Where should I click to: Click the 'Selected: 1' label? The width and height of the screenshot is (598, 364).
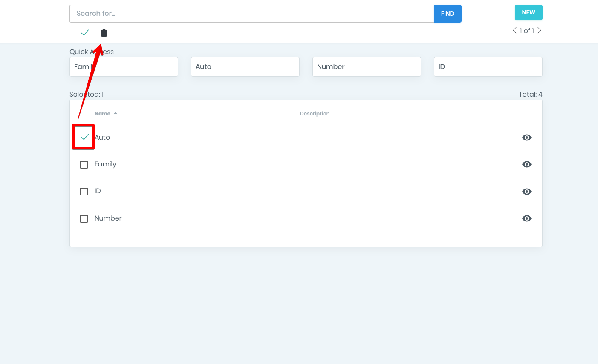coord(87,95)
